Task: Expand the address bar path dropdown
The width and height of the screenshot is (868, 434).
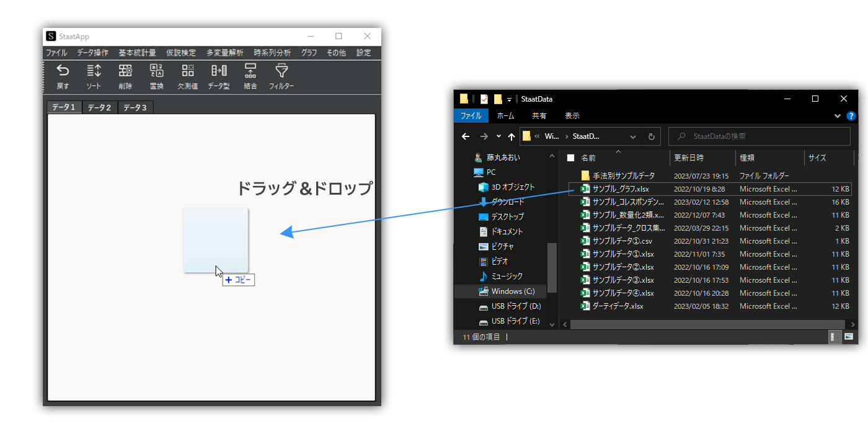Action: pyautogui.click(x=632, y=136)
